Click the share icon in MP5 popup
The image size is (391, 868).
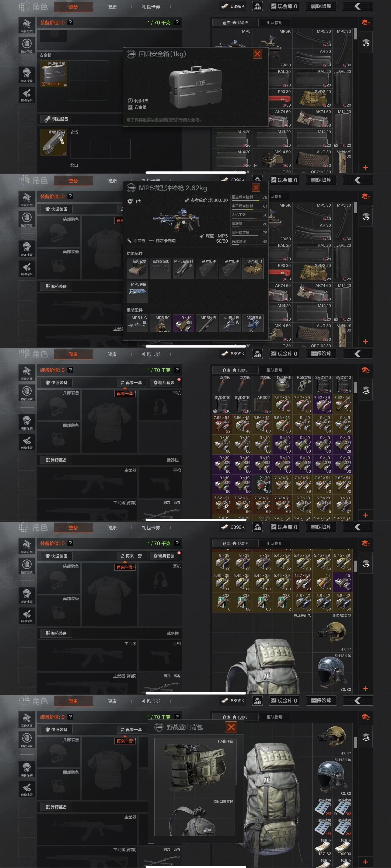click(138, 201)
